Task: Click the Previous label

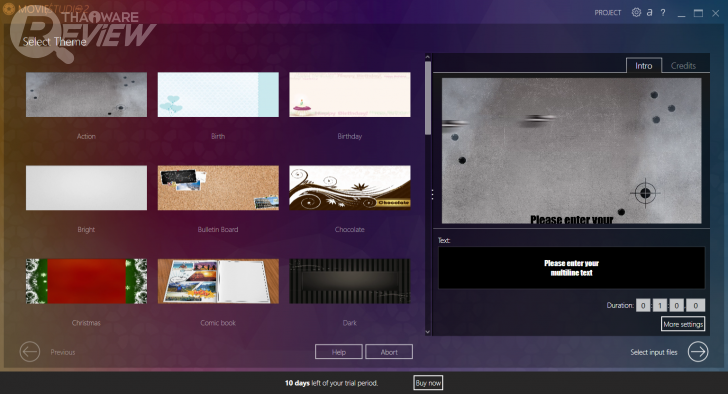Action: point(63,352)
